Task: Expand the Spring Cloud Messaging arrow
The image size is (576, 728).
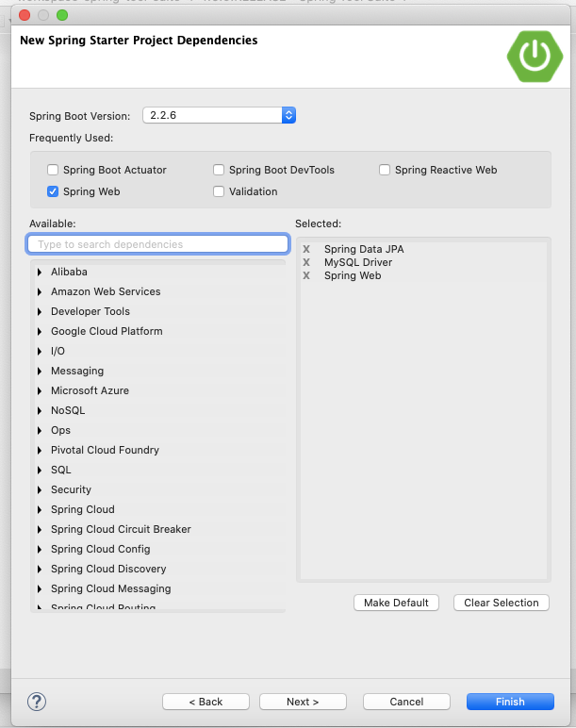Action: pyautogui.click(x=40, y=589)
